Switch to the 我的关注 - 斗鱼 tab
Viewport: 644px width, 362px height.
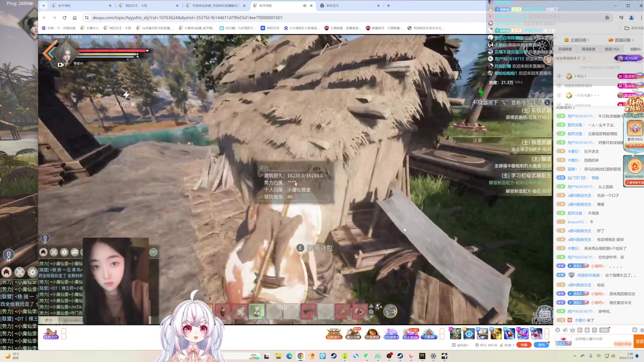[149, 6]
